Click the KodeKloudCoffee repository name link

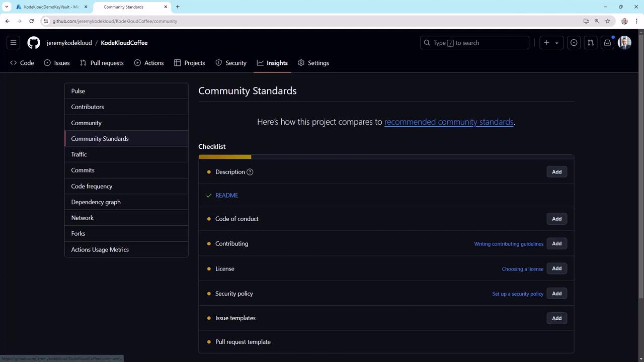coord(124,43)
